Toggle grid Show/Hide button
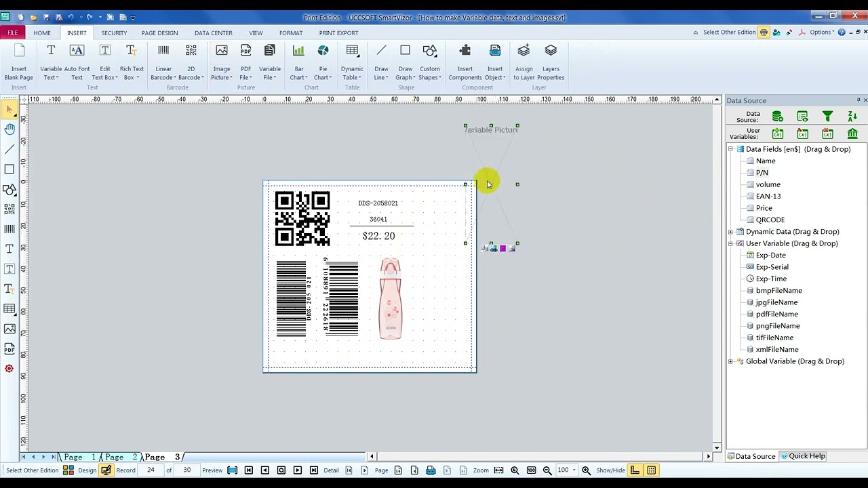This screenshot has width=868, height=488. (652, 470)
